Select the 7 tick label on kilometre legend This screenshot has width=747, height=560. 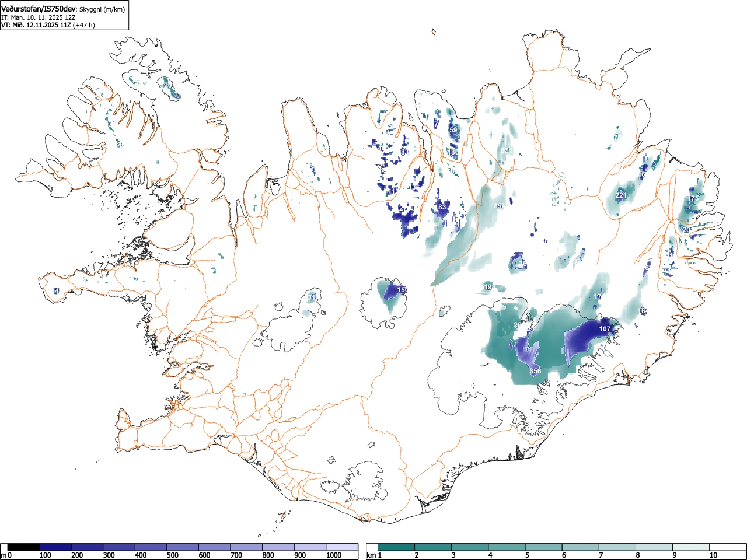pyautogui.click(x=601, y=555)
